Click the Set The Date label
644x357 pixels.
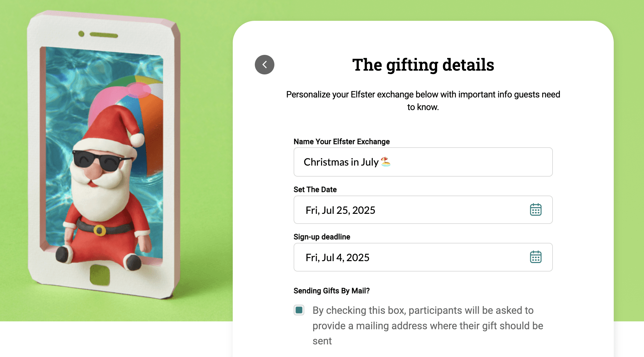coord(315,189)
